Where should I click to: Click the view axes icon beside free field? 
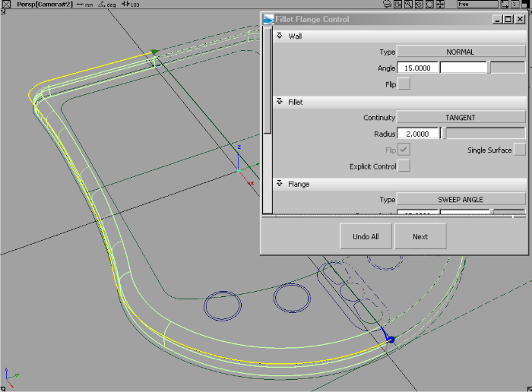[505, 4]
